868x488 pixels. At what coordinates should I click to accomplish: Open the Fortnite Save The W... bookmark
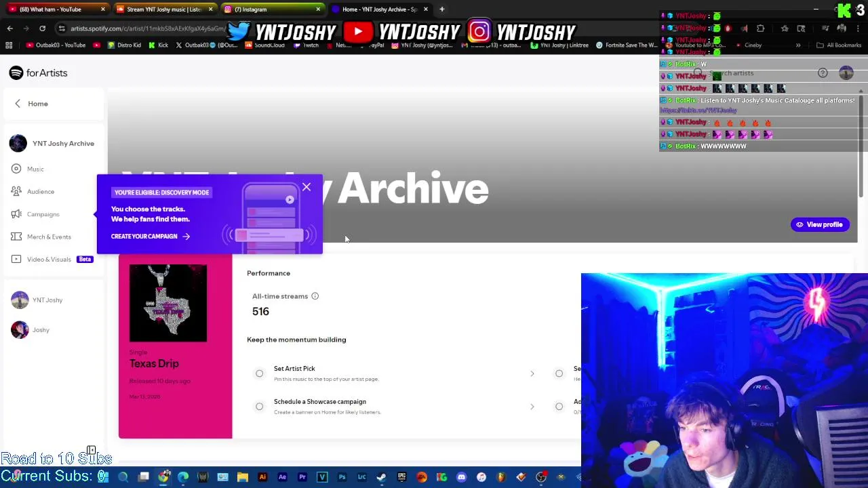tap(626, 45)
